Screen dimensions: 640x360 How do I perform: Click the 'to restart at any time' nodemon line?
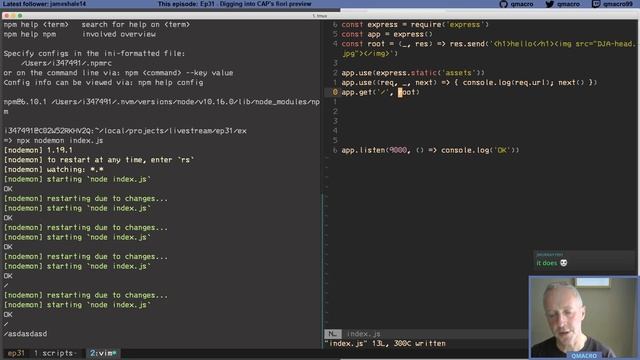tap(99, 160)
